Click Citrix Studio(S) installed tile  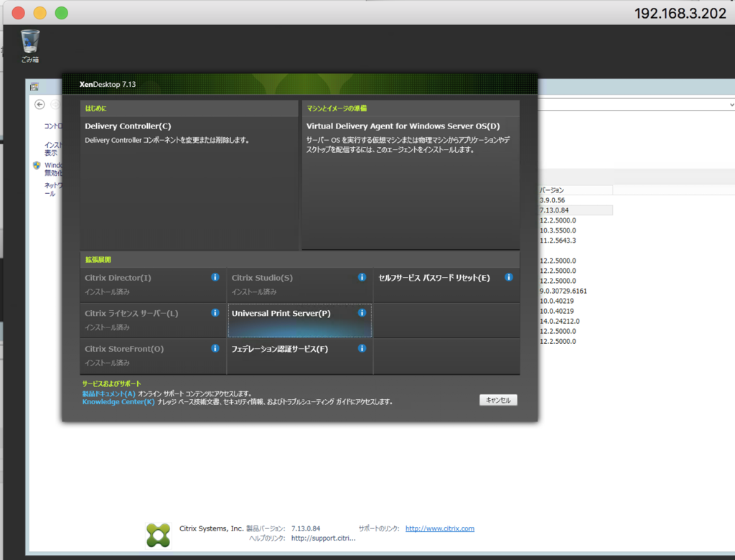coord(300,285)
